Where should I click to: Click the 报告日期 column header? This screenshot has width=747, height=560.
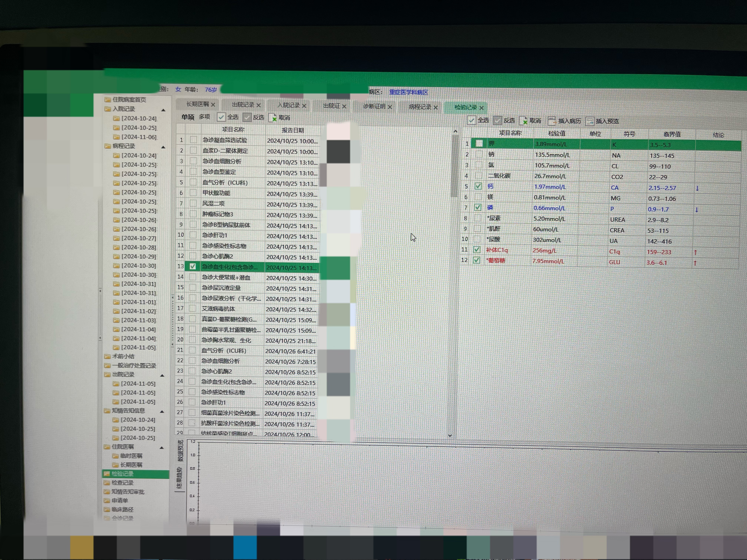click(293, 130)
